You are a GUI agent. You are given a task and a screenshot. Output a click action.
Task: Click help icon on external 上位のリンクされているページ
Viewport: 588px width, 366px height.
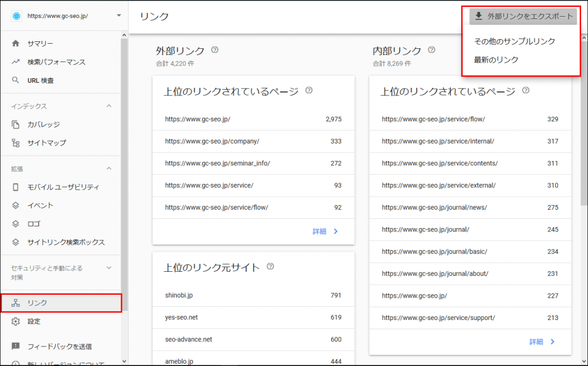(x=308, y=90)
